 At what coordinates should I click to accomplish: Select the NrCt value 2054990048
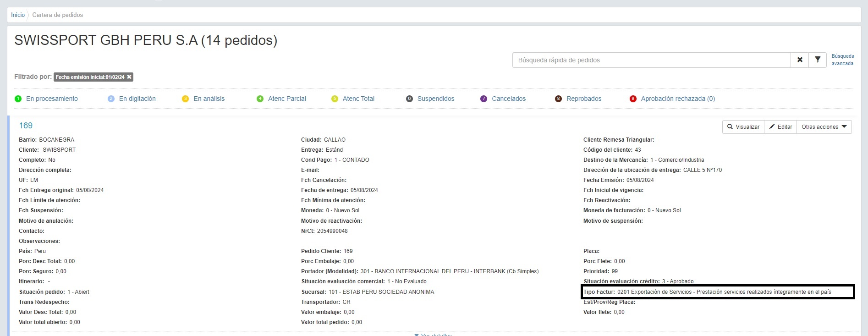(x=332, y=231)
